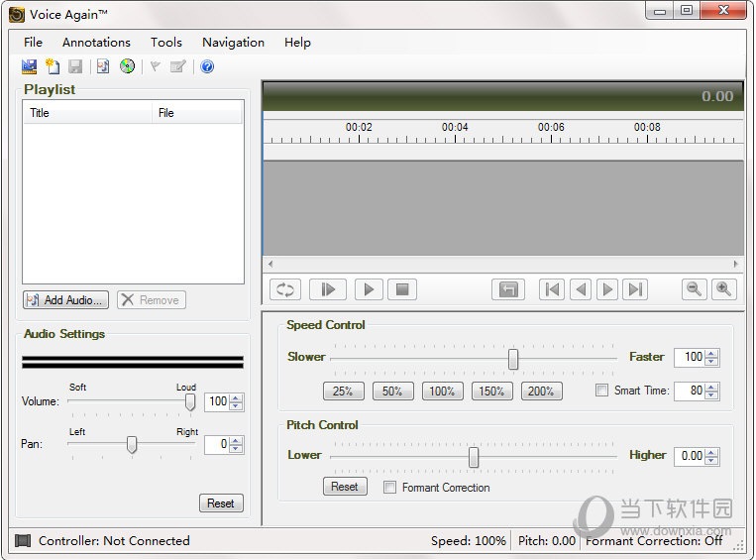756x560 pixels.
Task: Click Reset in Audio Settings
Action: point(221,504)
